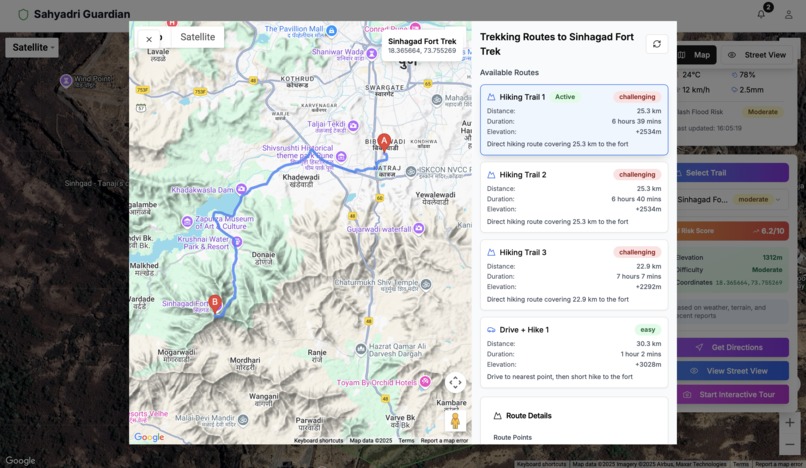Image resolution: width=806 pixels, height=468 pixels.
Task: Click Wind Point marker on background map
Action: click(x=66, y=81)
